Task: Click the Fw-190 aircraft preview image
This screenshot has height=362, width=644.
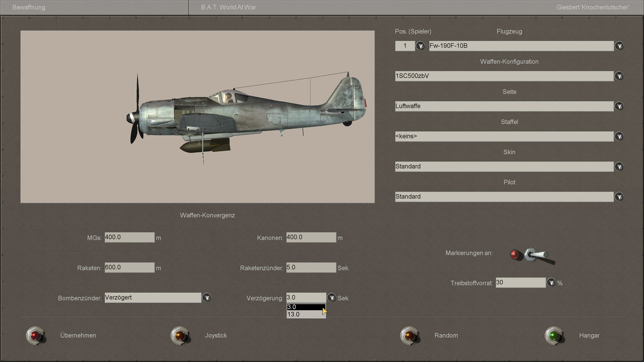Action: coord(197,117)
